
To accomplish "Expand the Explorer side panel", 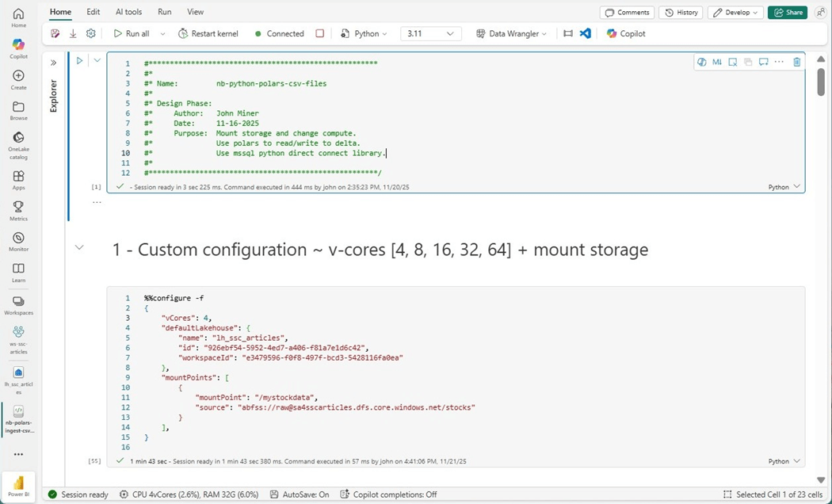I will pyautogui.click(x=54, y=63).
